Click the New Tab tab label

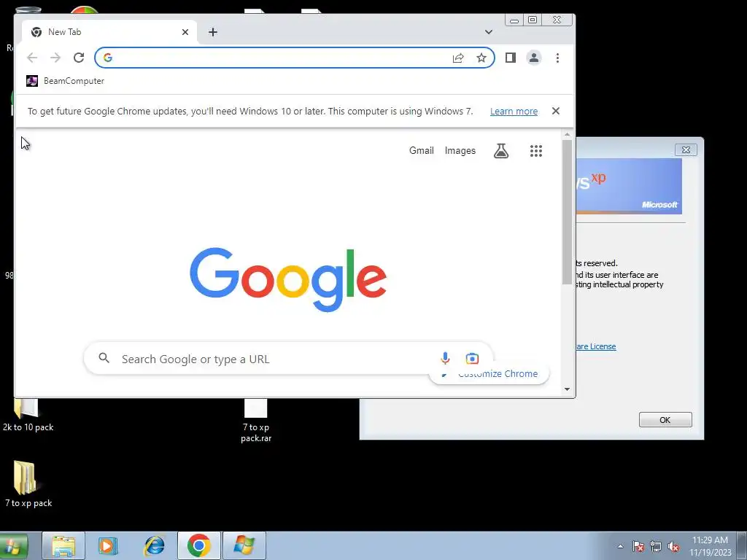[x=64, y=32]
